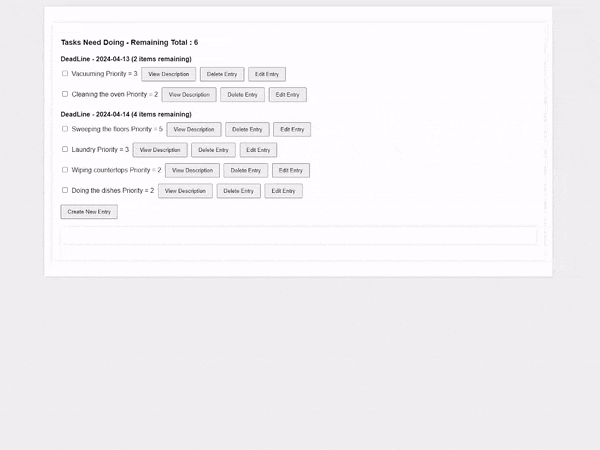View Description for Vacuuming
This screenshot has height=450, width=600.
coord(169,74)
